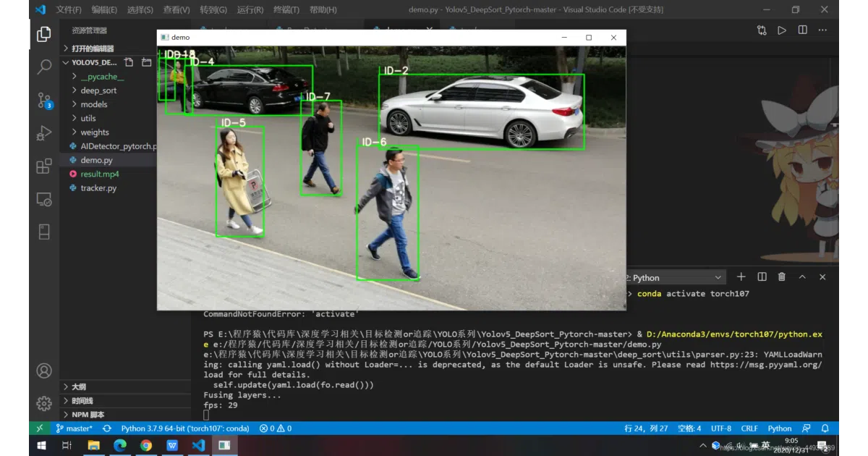Open the Search view in activity bar
This screenshot has height=456, width=868.
click(x=44, y=67)
